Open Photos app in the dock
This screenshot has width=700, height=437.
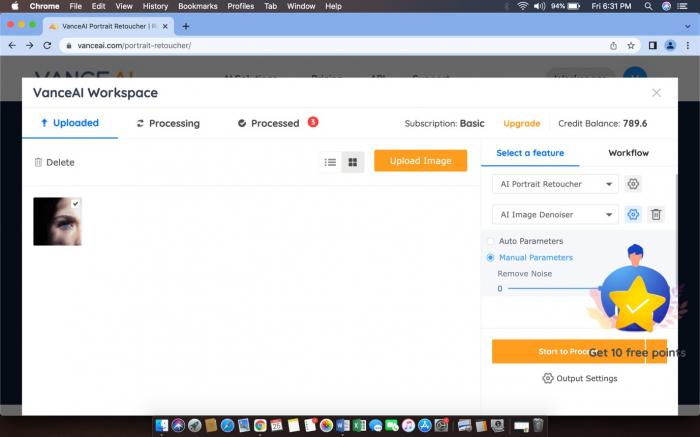[326, 425]
